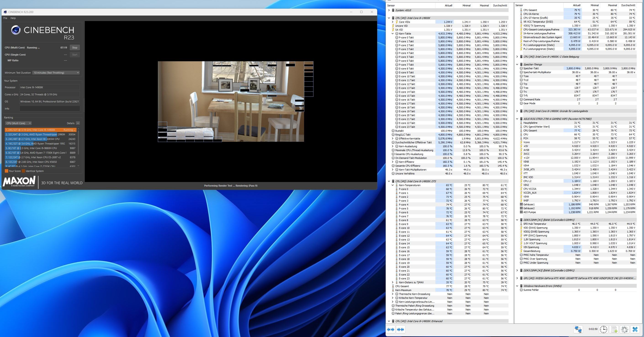
Task: Click the clock reset timer icon
Action: (604, 329)
